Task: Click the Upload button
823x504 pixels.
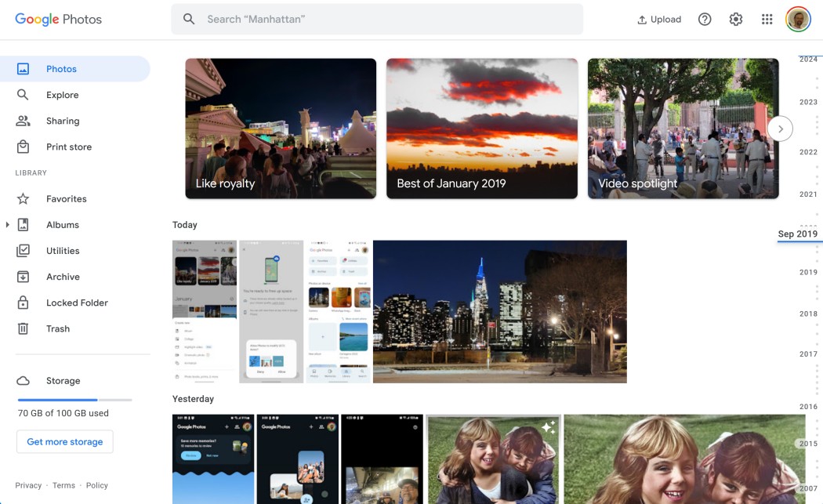Action: (x=658, y=20)
